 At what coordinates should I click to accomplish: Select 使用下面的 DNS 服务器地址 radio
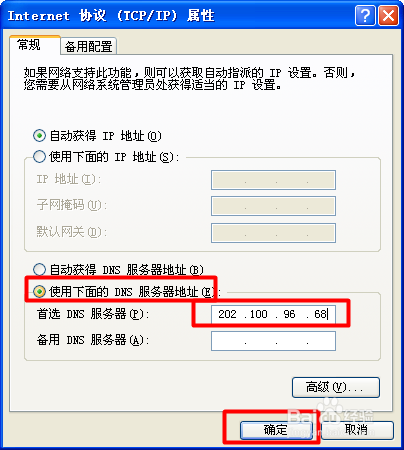(x=39, y=292)
